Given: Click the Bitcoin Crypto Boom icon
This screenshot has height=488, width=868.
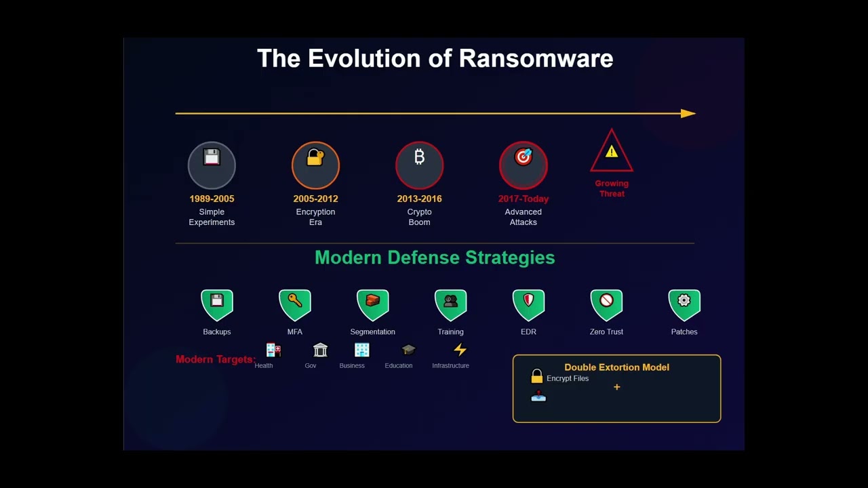Looking at the screenshot, I should [419, 165].
